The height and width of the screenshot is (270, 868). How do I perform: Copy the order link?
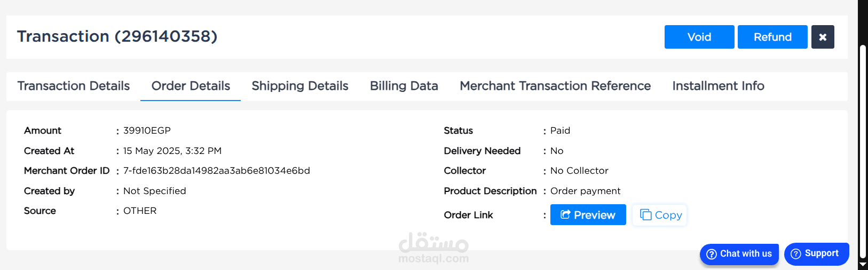point(660,215)
